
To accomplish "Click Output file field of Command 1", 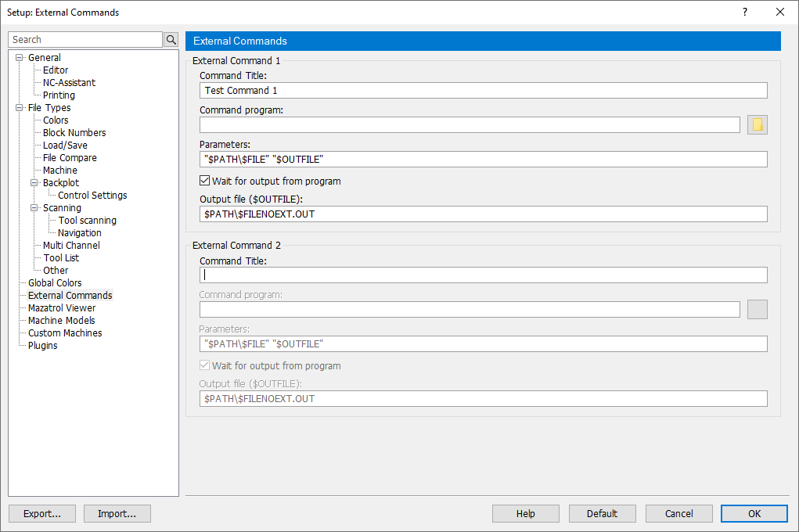I will click(483, 214).
